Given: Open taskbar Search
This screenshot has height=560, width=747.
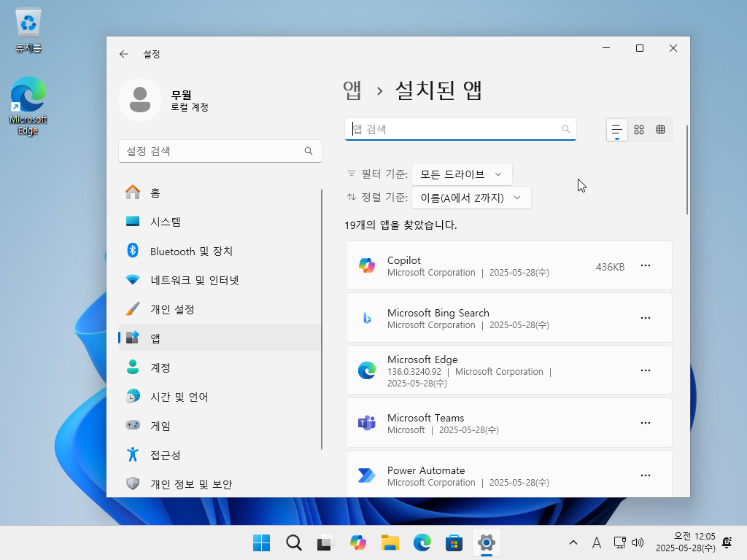Looking at the screenshot, I should [293, 542].
